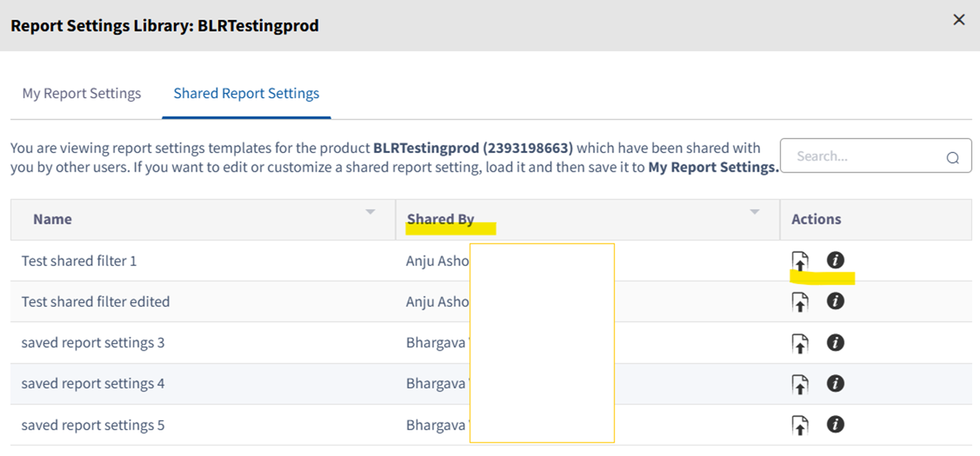This screenshot has width=980, height=456.
Task: Open the Name column filter dropdown
Action: coord(370,211)
